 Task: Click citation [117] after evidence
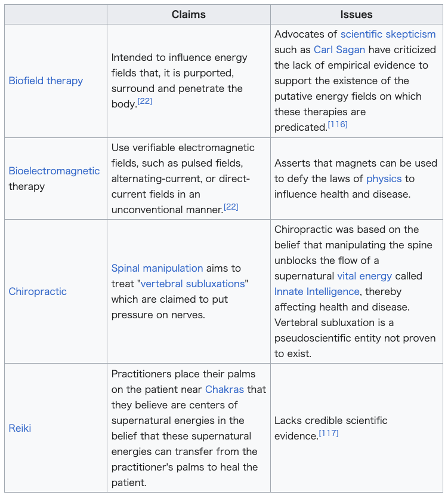coord(329,433)
